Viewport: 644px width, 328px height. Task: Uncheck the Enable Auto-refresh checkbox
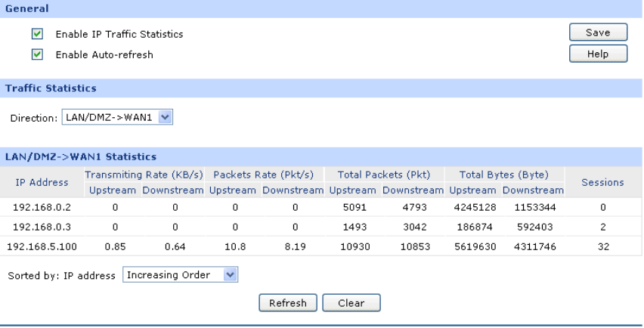click(x=36, y=54)
